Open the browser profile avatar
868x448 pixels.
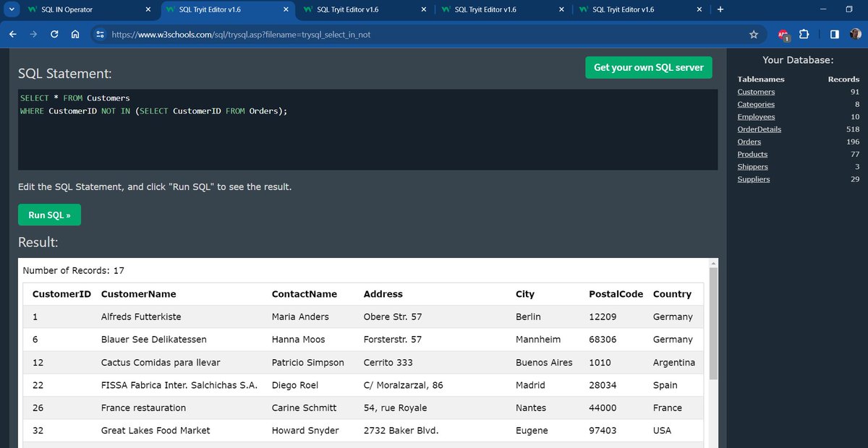click(856, 34)
